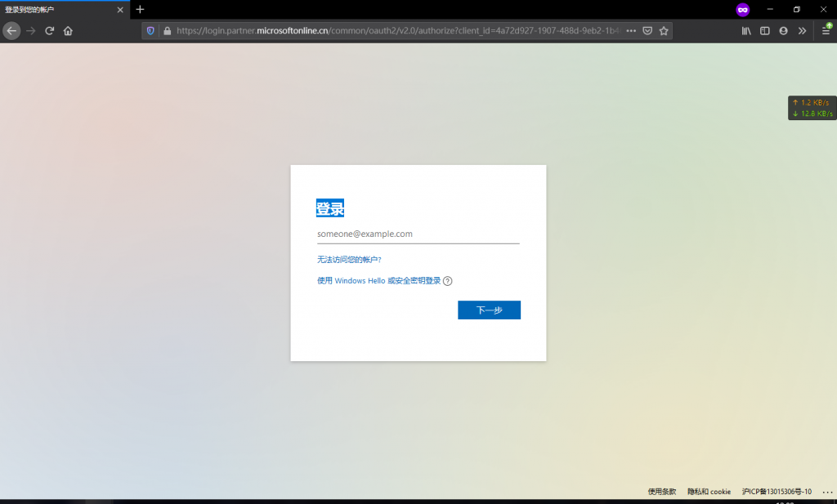Click help icon next to Windows Hello
This screenshot has width=837, height=504.
tap(447, 281)
